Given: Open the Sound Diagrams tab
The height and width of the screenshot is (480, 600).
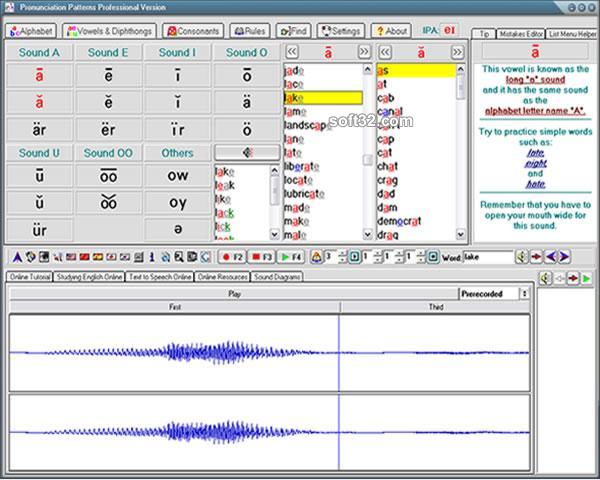Looking at the screenshot, I should pos(277,277).
